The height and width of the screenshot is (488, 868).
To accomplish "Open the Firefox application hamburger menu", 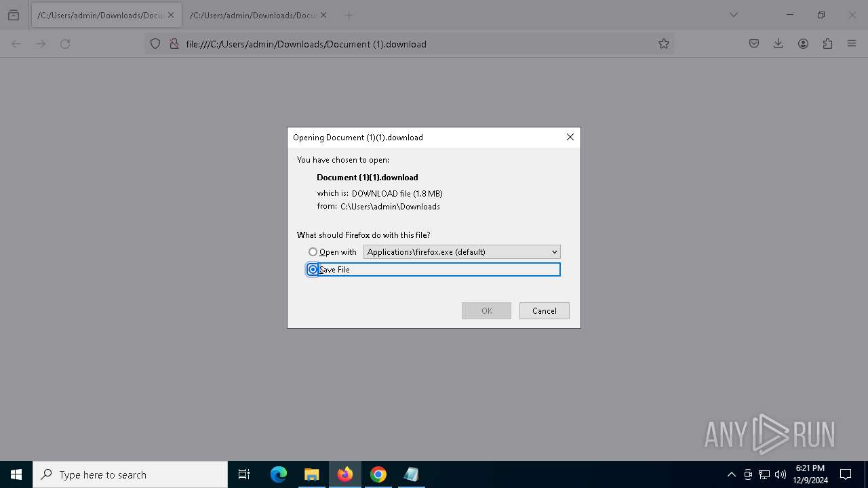I will tap(852, 44).
